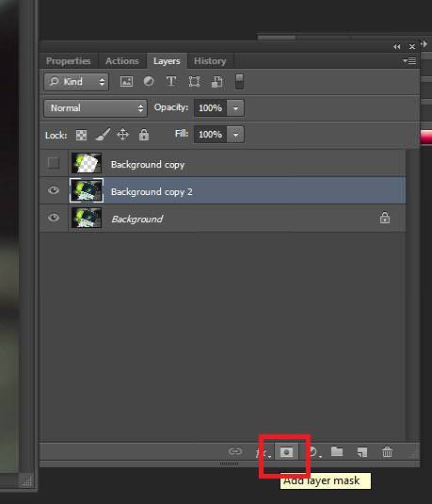Switch to the History tab
The height and width of the screenshot is (504, 432).
(210, 61)
